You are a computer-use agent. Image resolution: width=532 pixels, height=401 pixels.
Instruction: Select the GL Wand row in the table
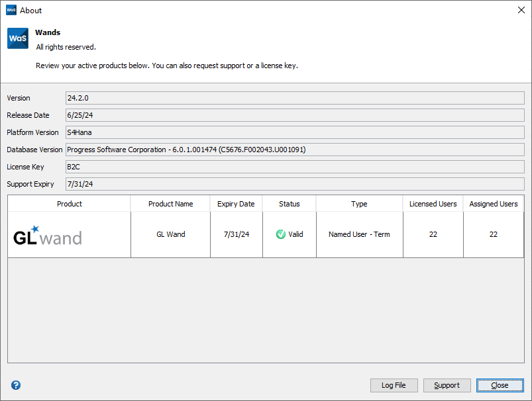[170, 235]
